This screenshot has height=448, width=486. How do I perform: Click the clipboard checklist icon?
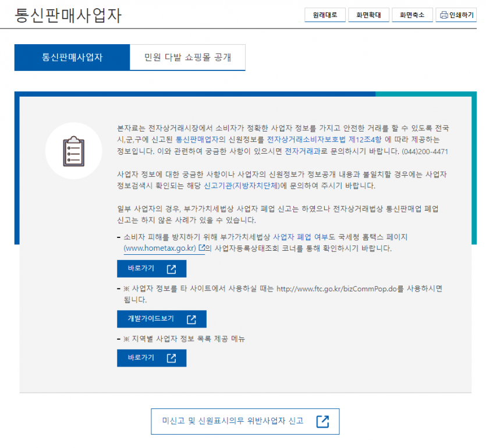(x=74, y=151)
